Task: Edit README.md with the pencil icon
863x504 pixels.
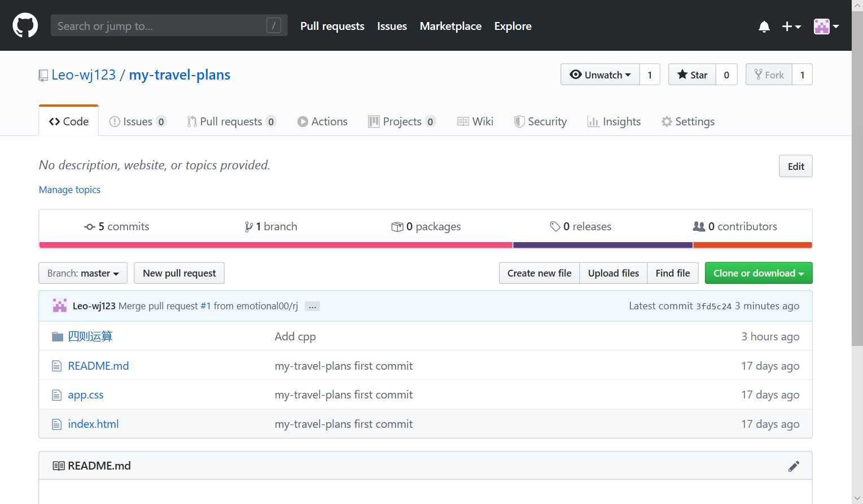Action: 794,466
